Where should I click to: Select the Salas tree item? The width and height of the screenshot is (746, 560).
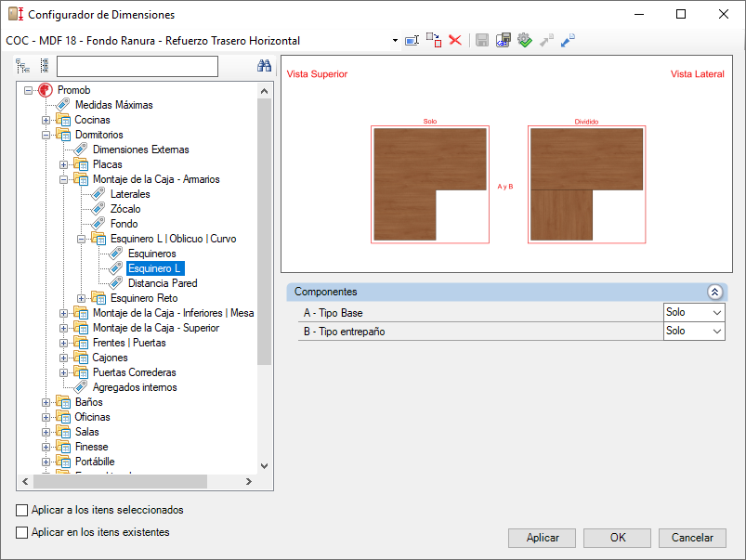[x=87, y=432]
